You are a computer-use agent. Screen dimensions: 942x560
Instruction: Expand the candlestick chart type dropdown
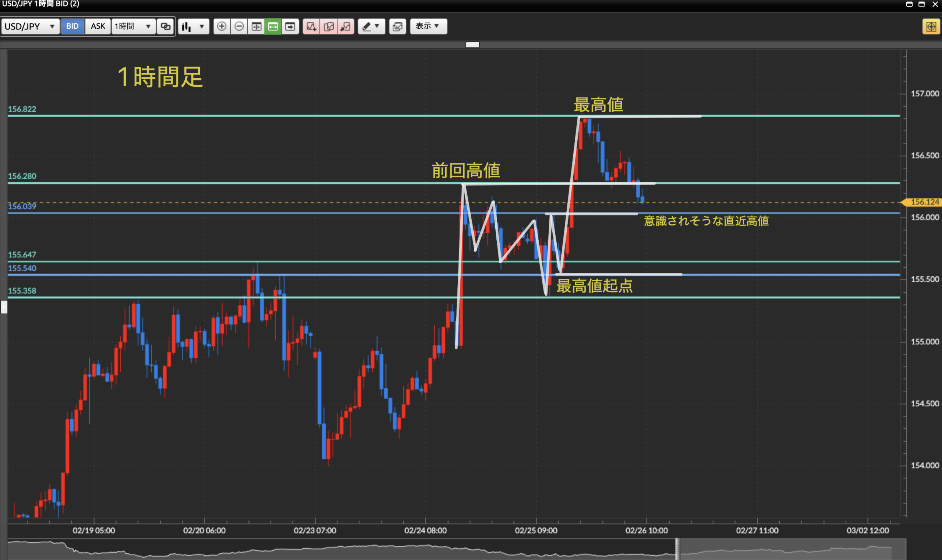pos(194,26)
